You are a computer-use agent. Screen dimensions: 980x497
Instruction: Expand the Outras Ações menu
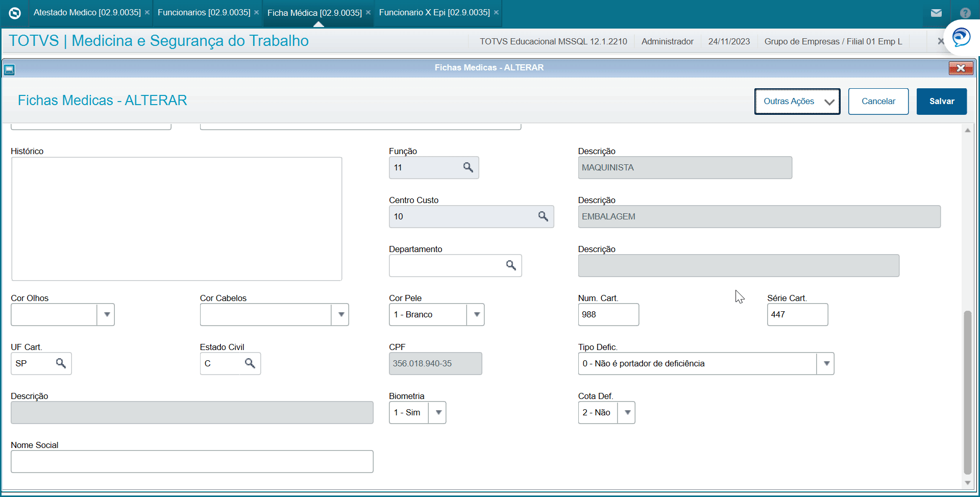click(797, 101)
